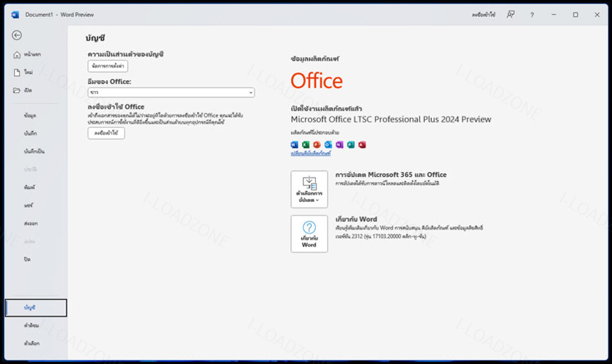Click the Word app icon in product list
Viewport: 612px width, 364px height.
295,145
